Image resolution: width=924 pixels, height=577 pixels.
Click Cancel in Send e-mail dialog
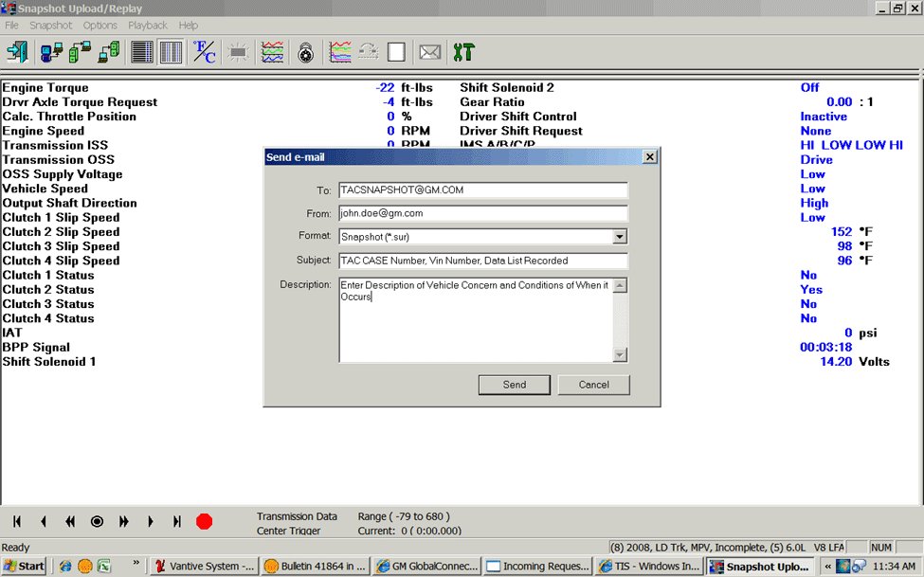click(593, 385)
